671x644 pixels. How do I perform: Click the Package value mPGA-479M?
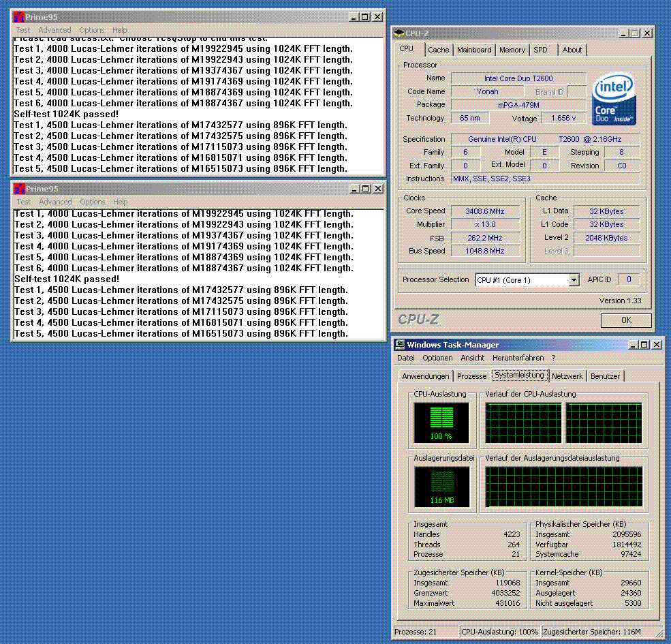(x=518, y=105)
